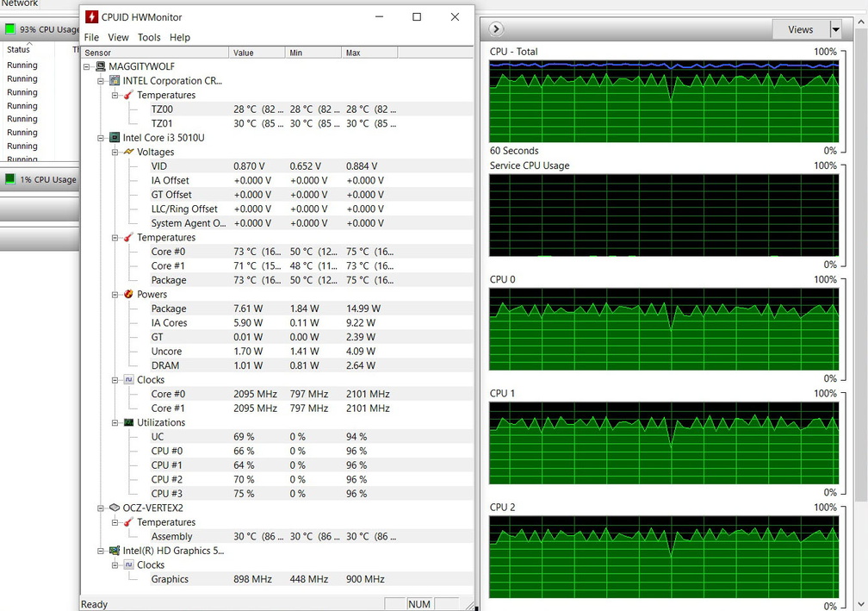Viewport: 868px width, 611px height.
Task: Click the motherboard icon beside INTEL Corporation
Action: pyautogui.click(x=115, y=81)
